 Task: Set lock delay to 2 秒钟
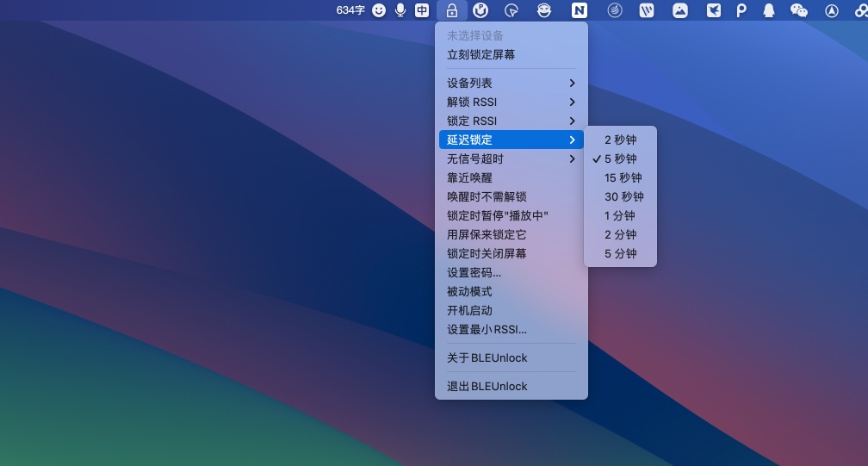point(620,140)
